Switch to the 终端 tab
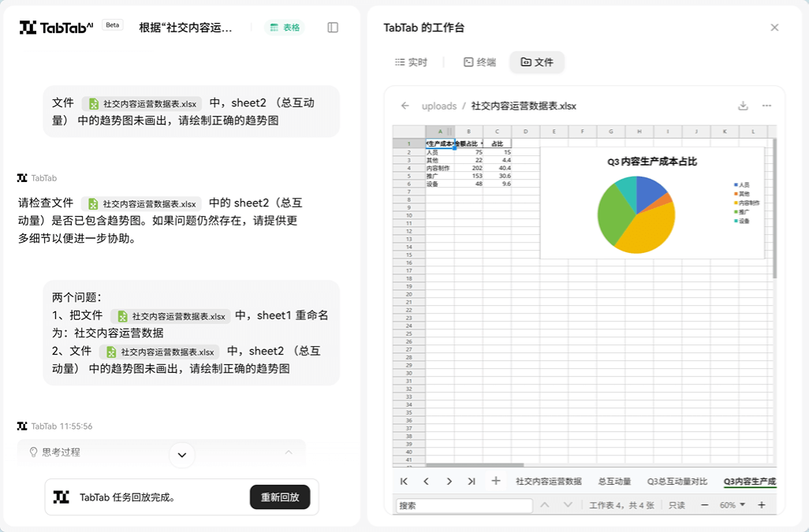This screenshot has width=809, height=532. click(479, 62)
